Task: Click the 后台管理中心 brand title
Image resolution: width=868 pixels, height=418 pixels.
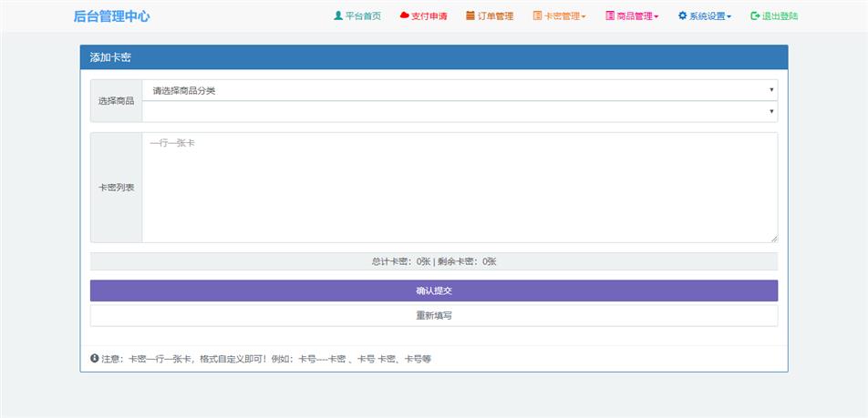Action: [111, 16]
